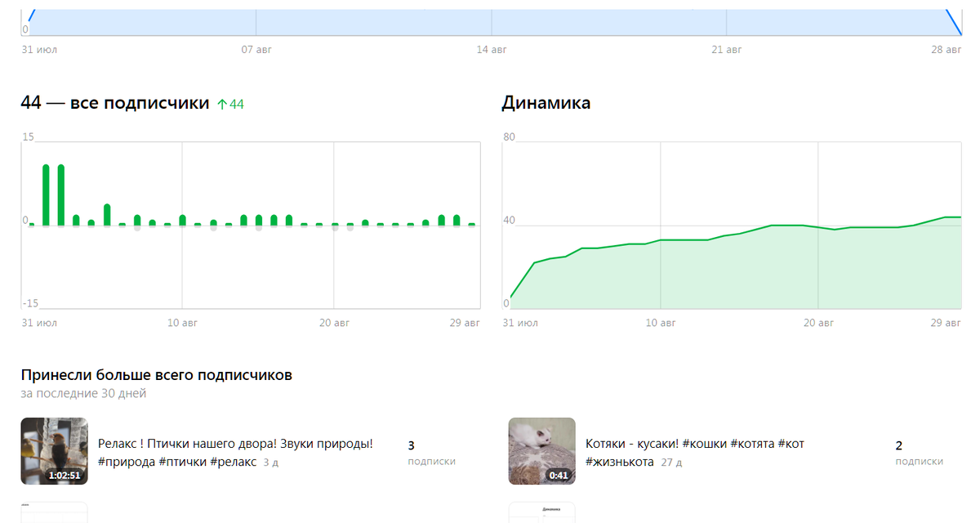Click the "-15" axis value on subscribers chart

29,303
